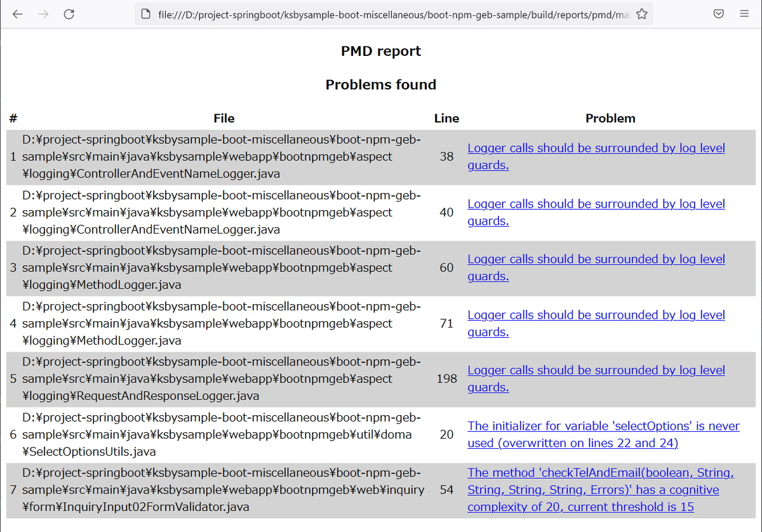Click line number 71 cell

point(446,323)
